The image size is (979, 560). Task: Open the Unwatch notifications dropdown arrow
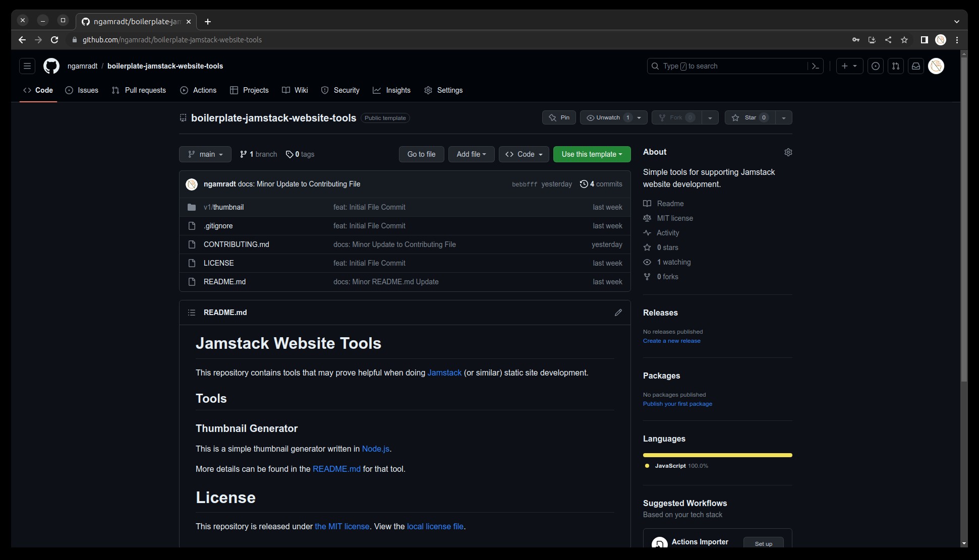click(640, 117)
